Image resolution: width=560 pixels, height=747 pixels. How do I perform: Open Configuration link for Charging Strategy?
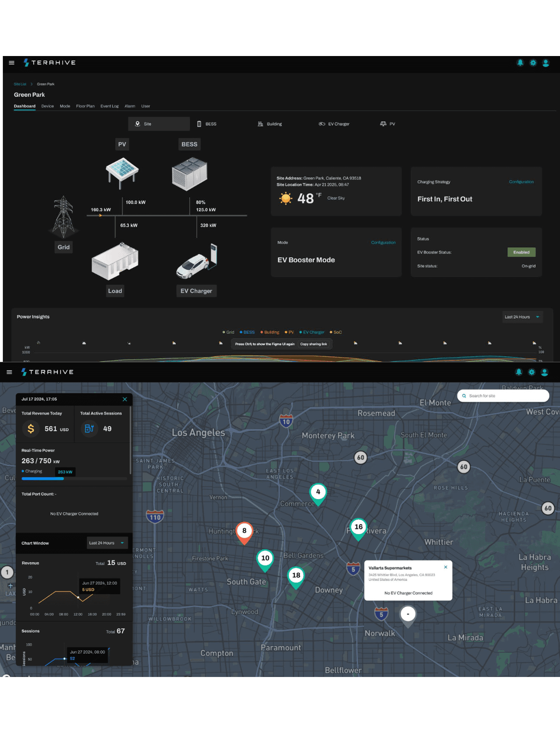click(x=521, y=182)
